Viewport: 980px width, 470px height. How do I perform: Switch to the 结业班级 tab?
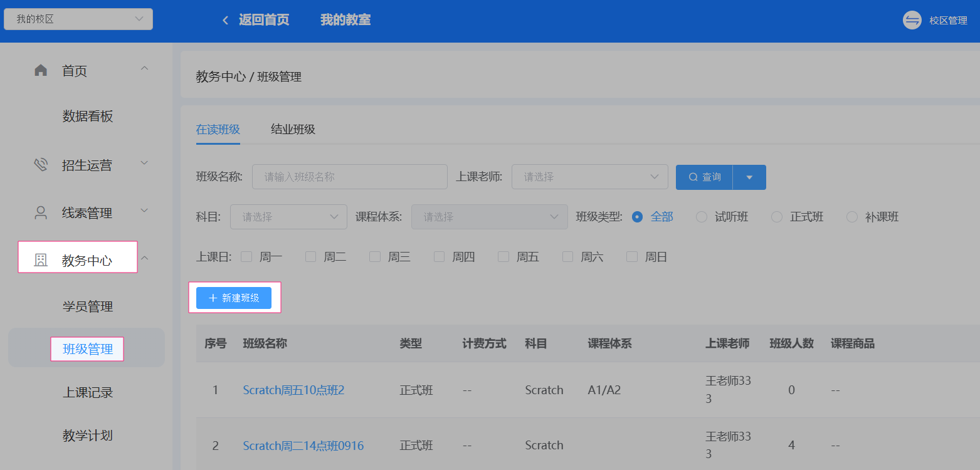point(292,129)
